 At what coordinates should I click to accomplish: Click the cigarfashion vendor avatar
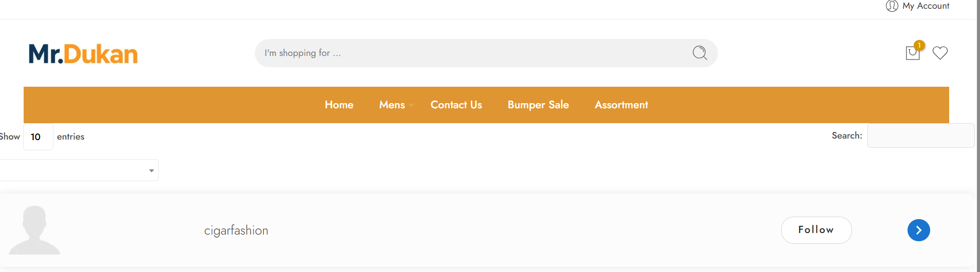[x=34, y=230]
